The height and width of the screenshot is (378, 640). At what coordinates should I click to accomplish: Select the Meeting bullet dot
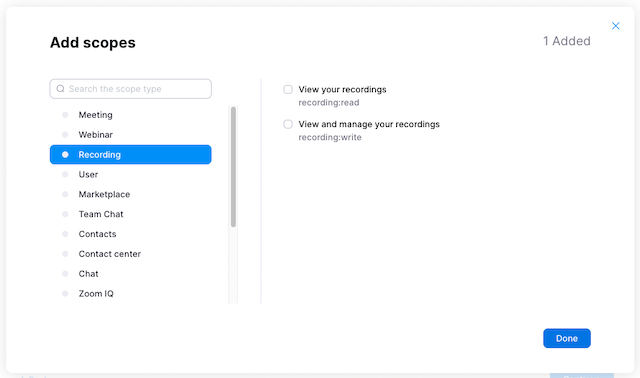(x=65, y=115)
